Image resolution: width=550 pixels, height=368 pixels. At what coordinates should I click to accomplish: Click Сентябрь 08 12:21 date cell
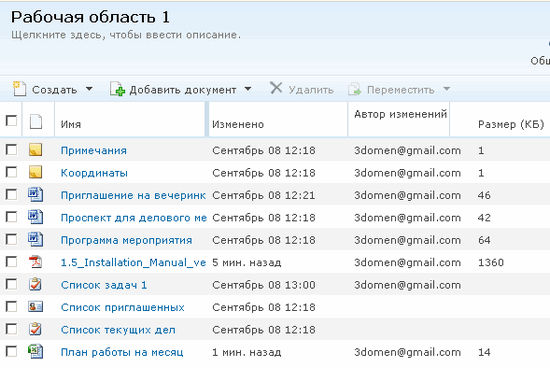coord(264,195)
